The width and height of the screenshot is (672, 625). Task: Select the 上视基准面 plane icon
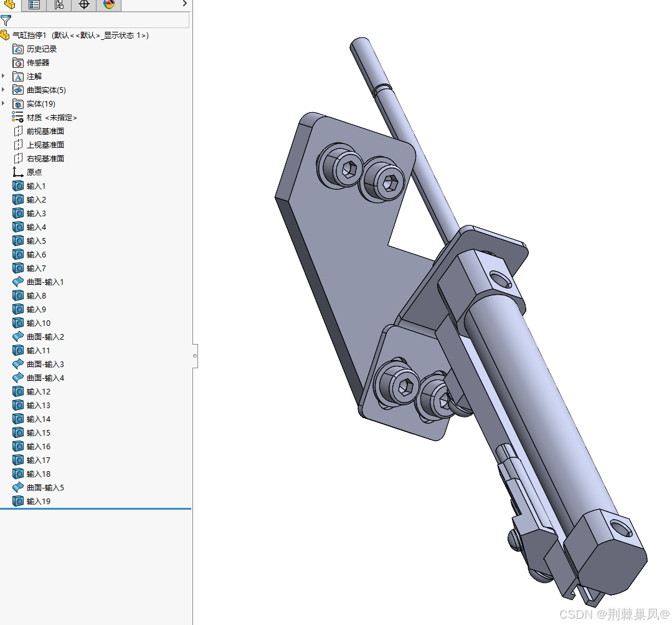(18, 145)
